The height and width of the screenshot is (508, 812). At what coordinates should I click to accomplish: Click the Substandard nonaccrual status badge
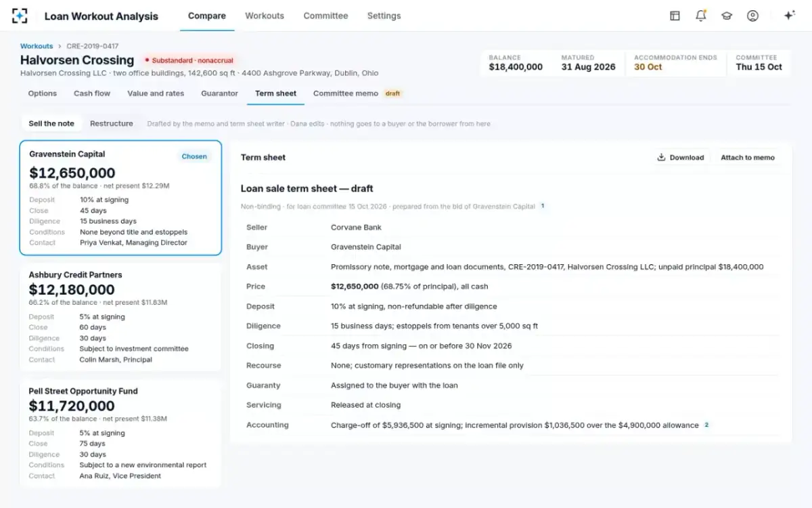tap(189, 60)
